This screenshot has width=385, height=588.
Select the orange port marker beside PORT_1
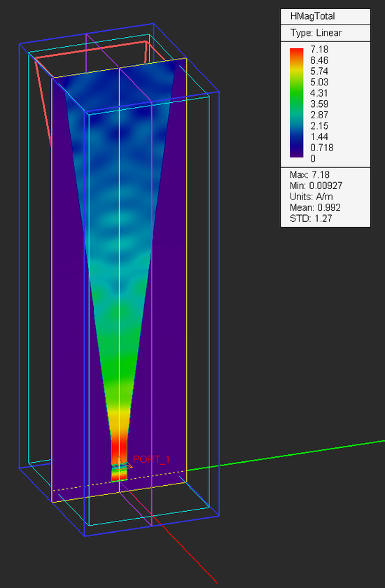120,463
